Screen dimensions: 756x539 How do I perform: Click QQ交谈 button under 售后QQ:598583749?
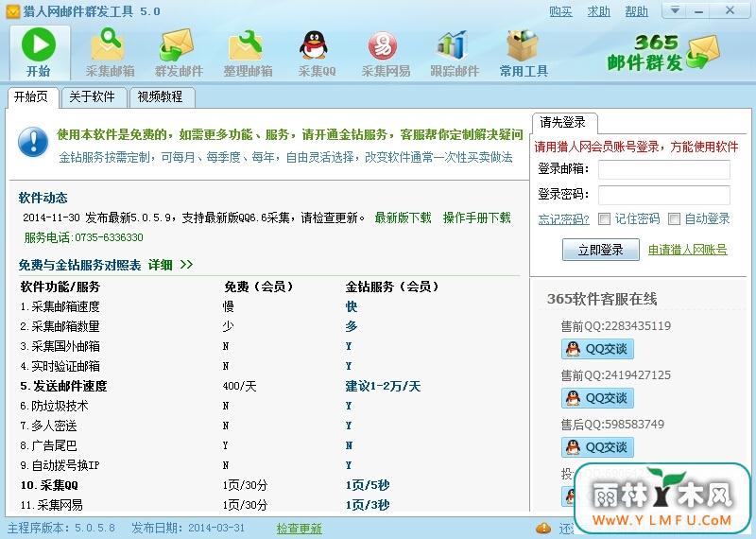tap(597, 447)
